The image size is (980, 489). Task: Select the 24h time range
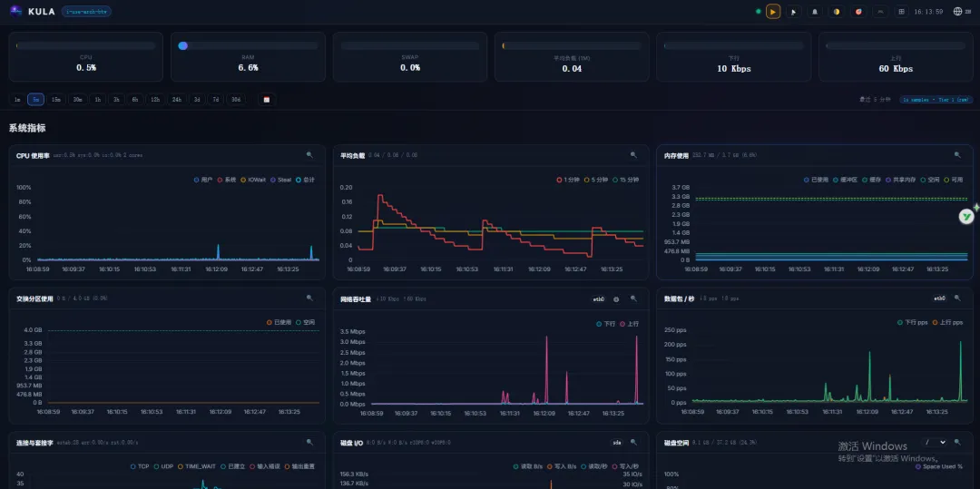click(177, 99)
